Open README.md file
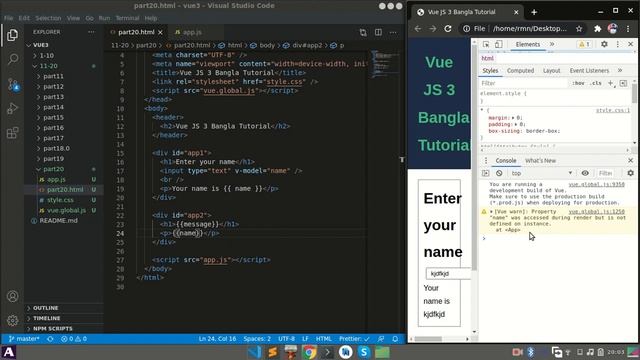 [58, 220]
